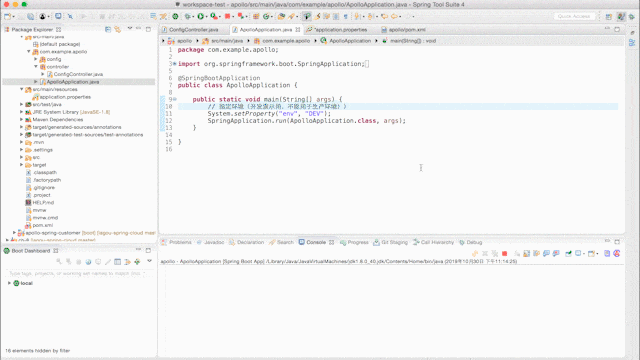Collapse the com.example.apollo package
Image resolution: width=640 pixels, height=360 pixels.
pos(29,52)
